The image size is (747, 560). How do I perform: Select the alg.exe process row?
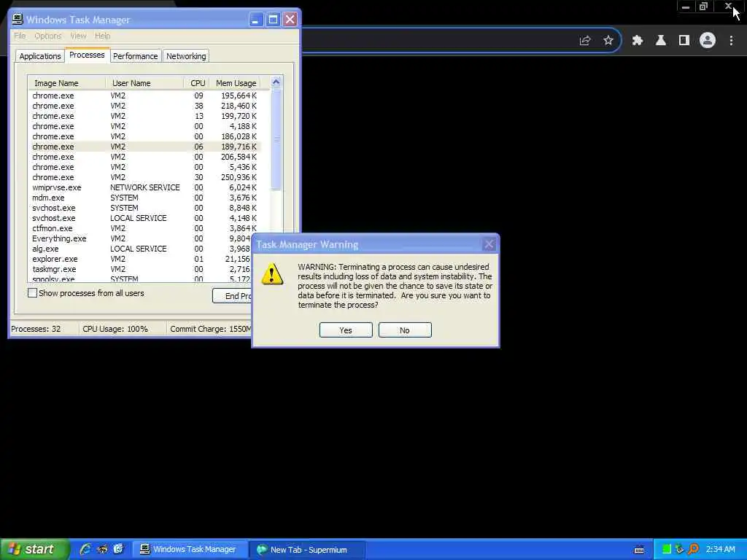pyautogui.click(x=139, y=249)
